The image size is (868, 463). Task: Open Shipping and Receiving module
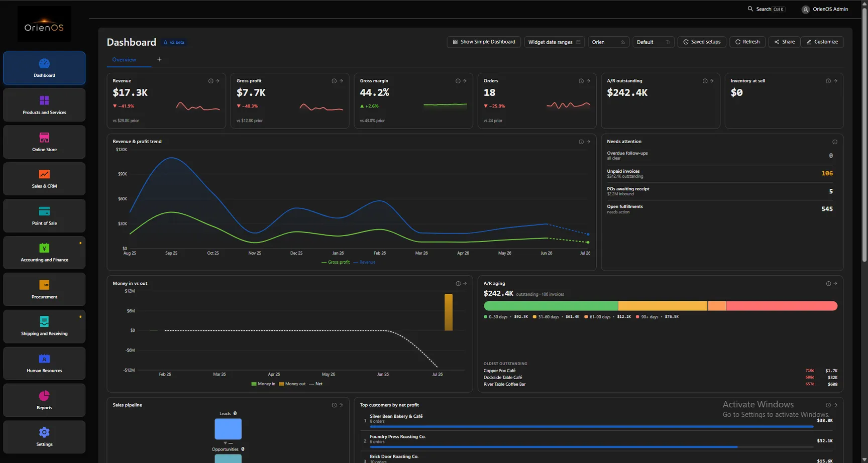(44, 326)
